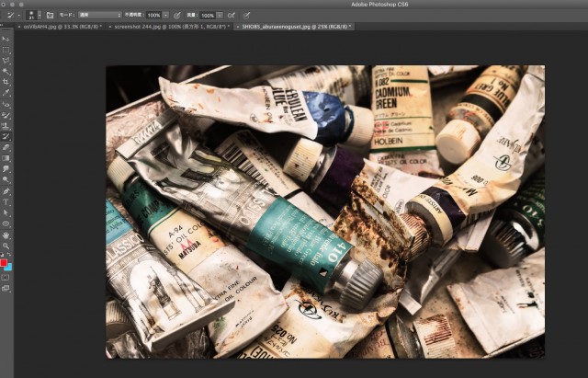Viewport: 588px width, 378px height.
Task: Choose the Horizontal Type tool
Action: pos(6,201)
